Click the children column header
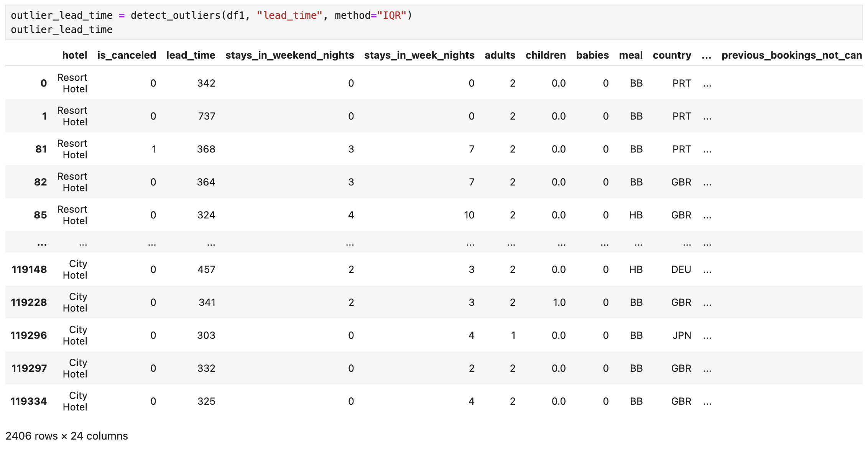Viewport: 868px width, 453px height. 545,55
